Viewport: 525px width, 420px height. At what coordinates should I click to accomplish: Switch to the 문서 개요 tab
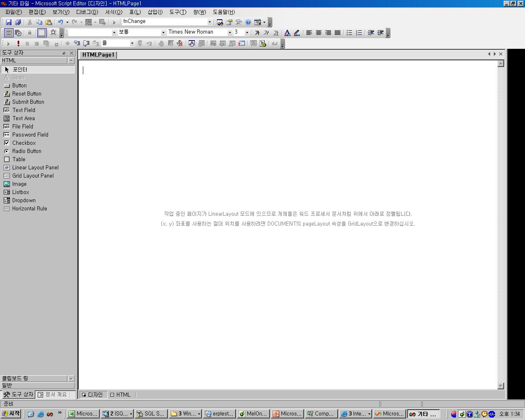coord(52,395)
